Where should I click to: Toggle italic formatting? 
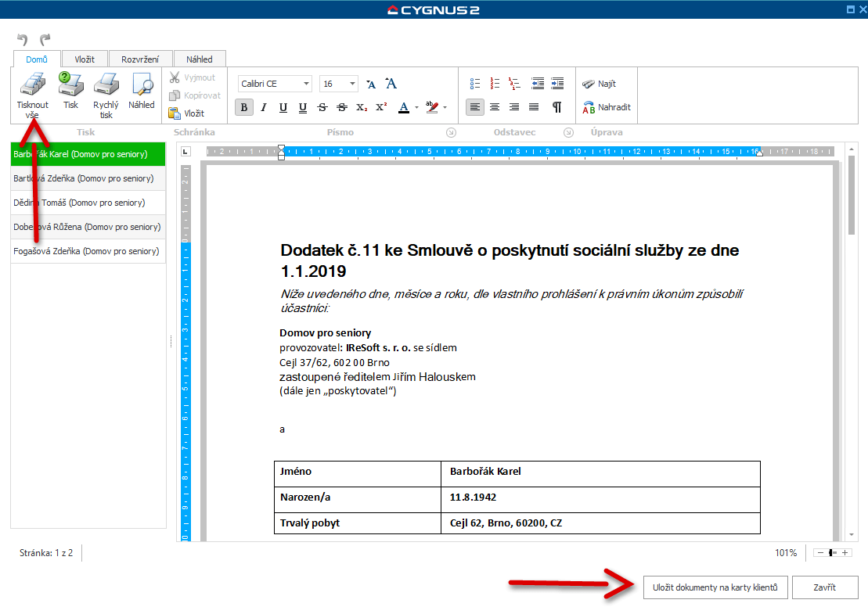[264, 107]
